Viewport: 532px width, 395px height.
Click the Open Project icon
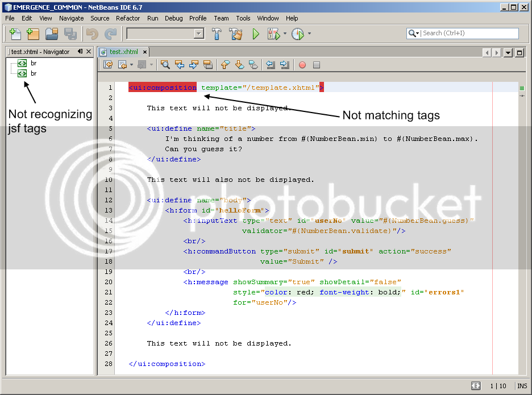pos(52,34)
